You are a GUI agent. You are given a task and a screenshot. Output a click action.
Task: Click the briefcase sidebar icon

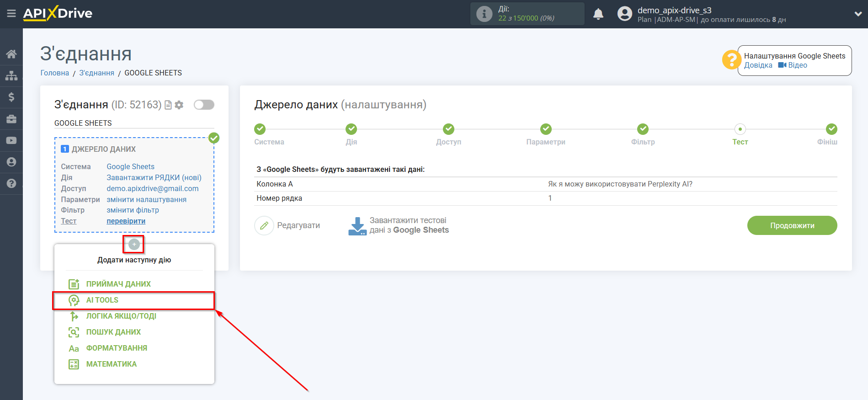click(x=11, y=119)
